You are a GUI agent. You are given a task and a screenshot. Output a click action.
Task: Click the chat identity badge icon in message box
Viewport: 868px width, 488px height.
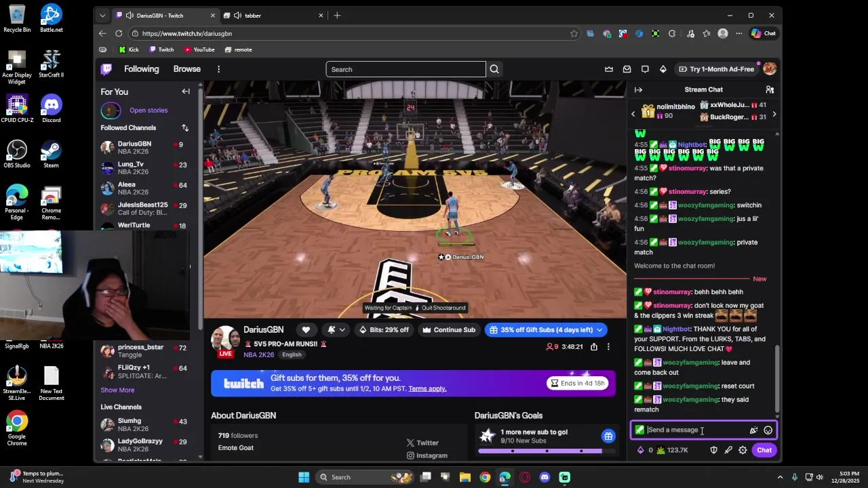coord(639,430)
